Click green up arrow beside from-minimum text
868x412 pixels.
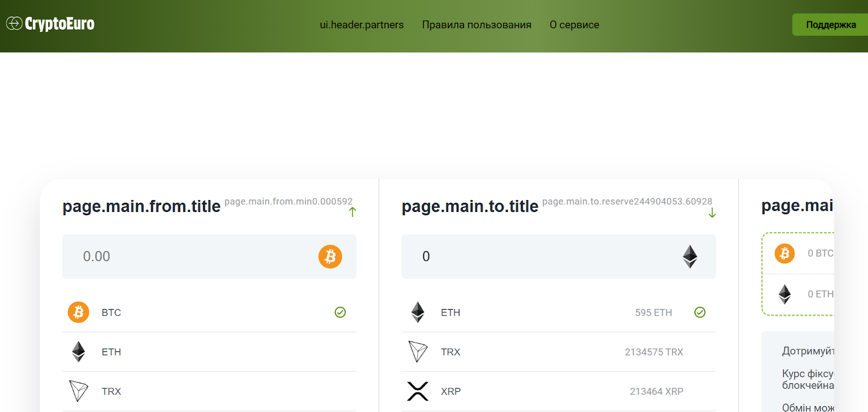click(x=353, y=212)
